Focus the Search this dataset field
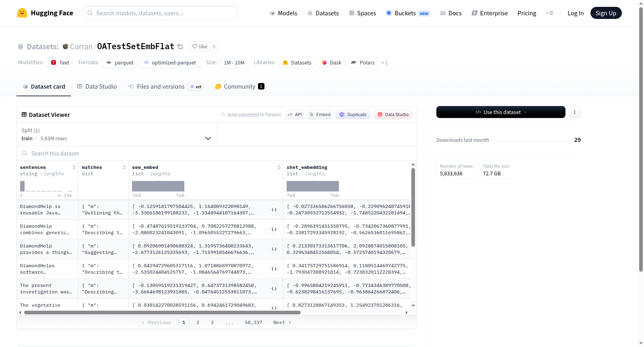Image resolution: width=644 pixels, height=347 pixels. point(217,153)
